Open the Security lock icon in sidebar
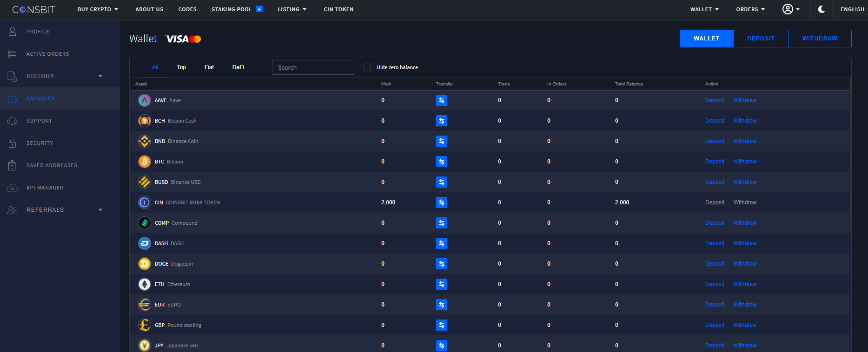This screenshot has height=352, width=868. pos(13,143)
